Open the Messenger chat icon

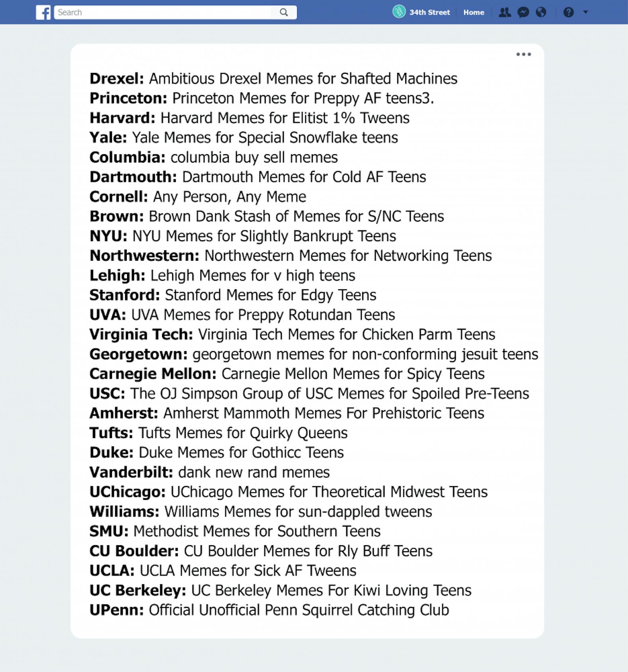pos(523,12)
